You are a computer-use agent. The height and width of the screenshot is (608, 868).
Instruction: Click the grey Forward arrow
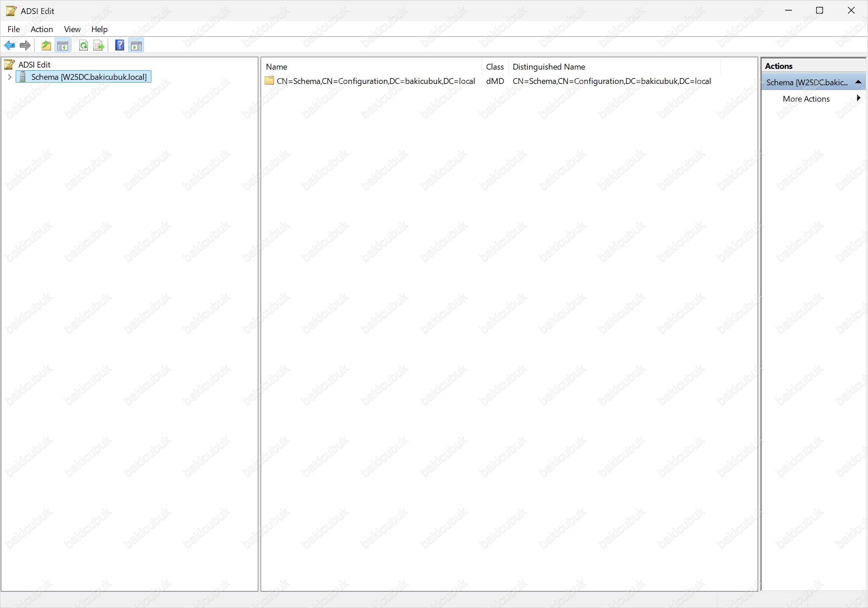(x=25, y=45)
